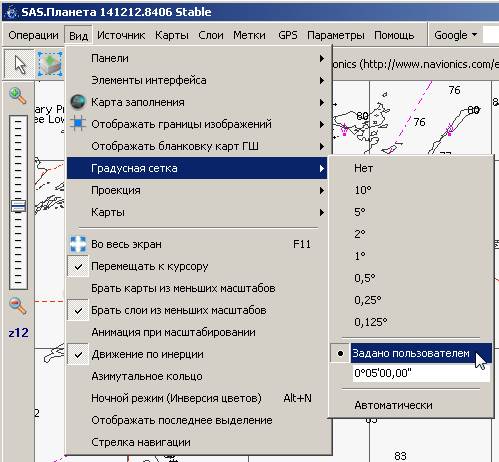
Task: Close the Вид menu via menu bar
Action: tap(78, 35)
